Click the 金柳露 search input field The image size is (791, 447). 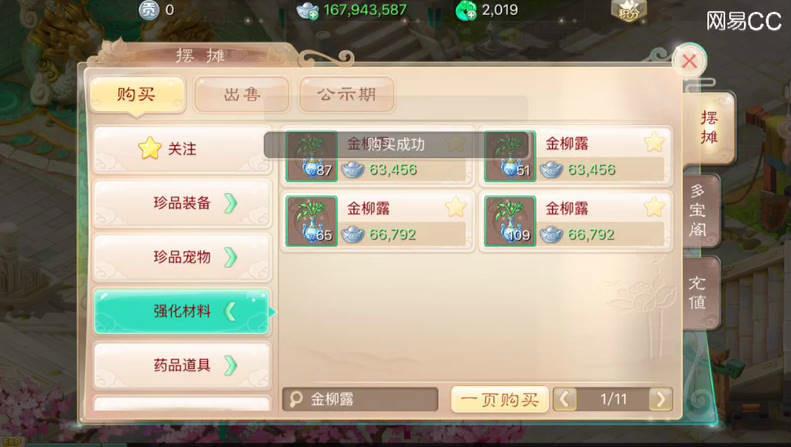click(x=360, y=400)
